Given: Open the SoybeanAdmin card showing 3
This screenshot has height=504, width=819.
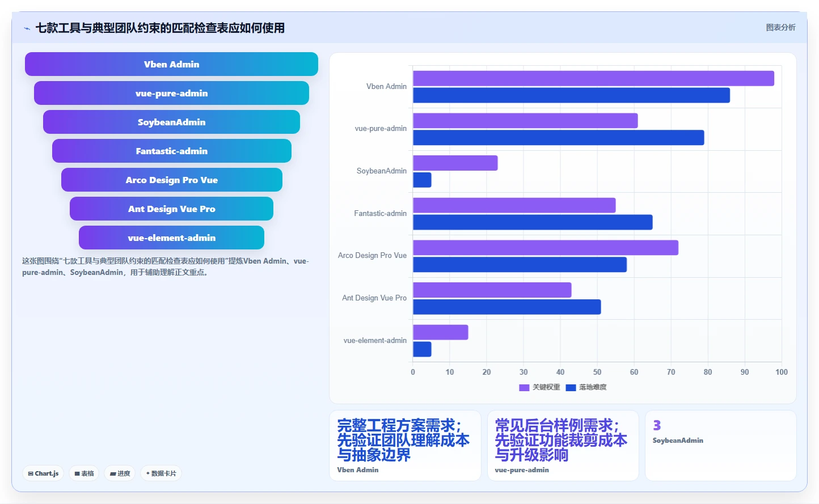Looking at the screenshot, I should (720, 446).
